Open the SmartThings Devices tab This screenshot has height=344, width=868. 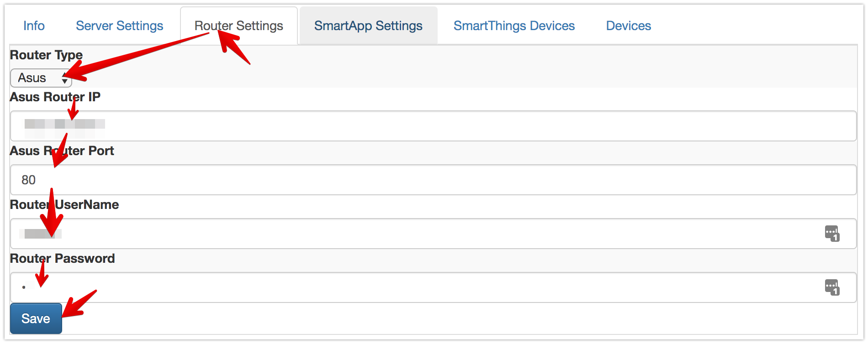(514, 26)
